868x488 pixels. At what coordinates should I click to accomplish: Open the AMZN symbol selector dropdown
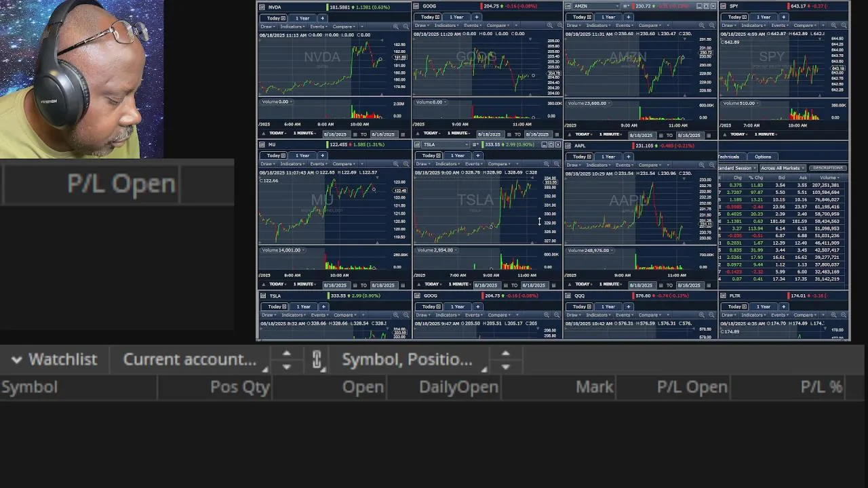[x=617, y=7]
